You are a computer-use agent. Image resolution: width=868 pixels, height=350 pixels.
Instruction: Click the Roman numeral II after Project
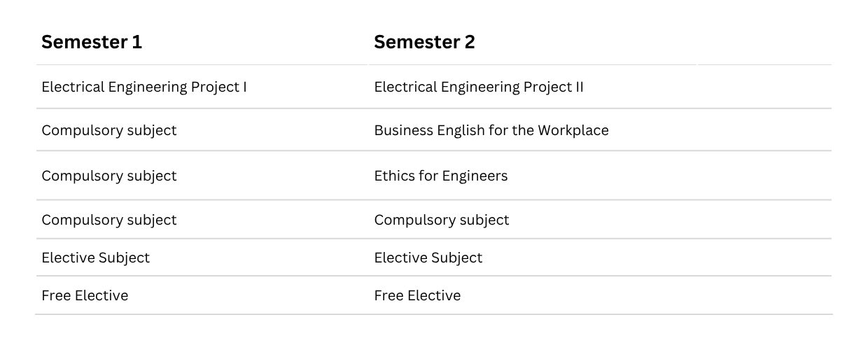578,87
